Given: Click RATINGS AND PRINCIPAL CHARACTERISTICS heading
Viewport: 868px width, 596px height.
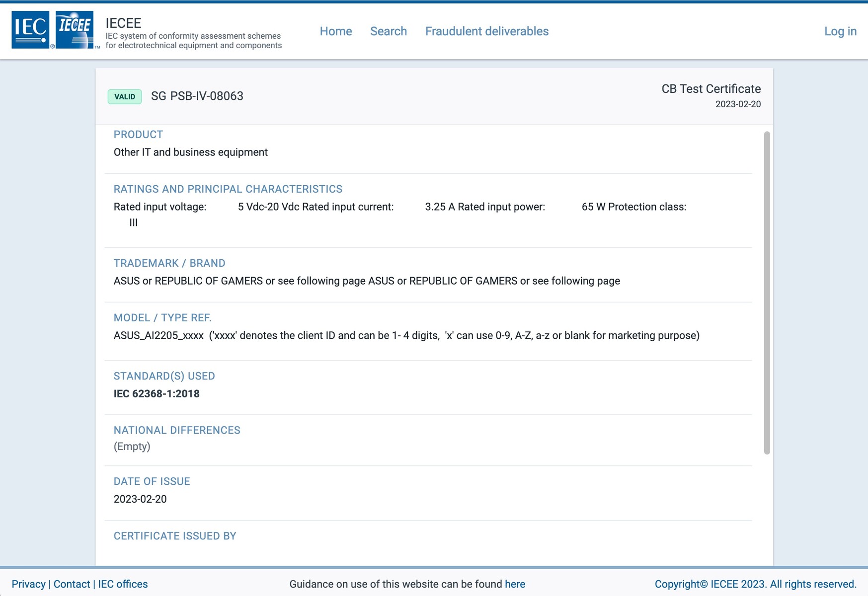Looking at the screenshot, I should (228, 189).
